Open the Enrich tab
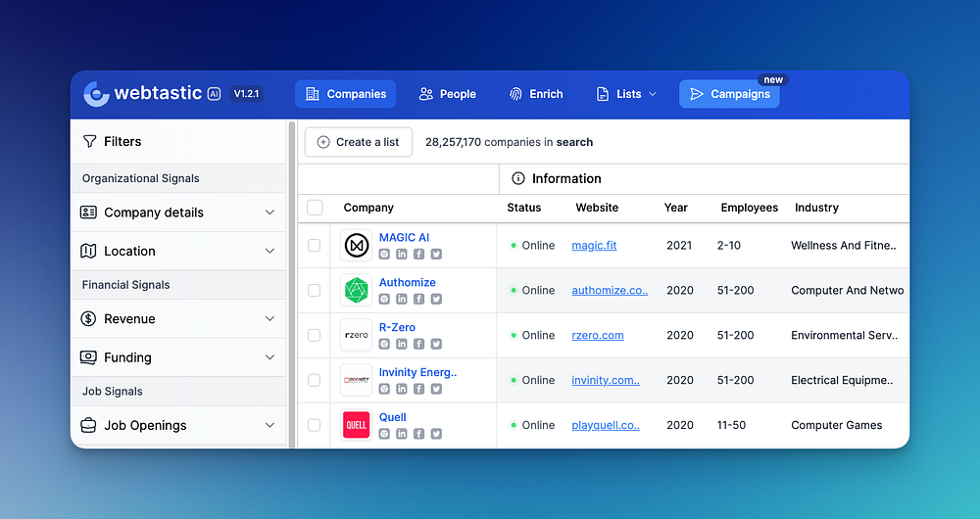This screenshot has height=519, width=980. tap(536, 94)
